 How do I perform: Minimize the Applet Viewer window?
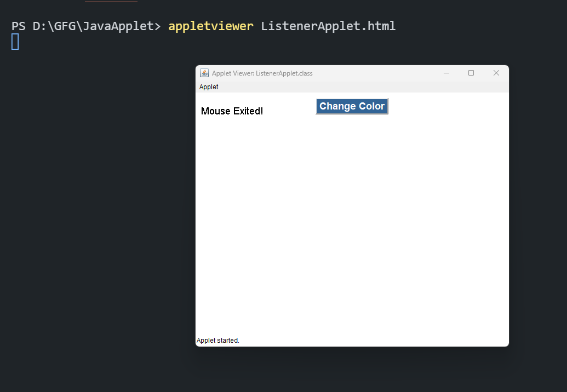pos(446,73)
